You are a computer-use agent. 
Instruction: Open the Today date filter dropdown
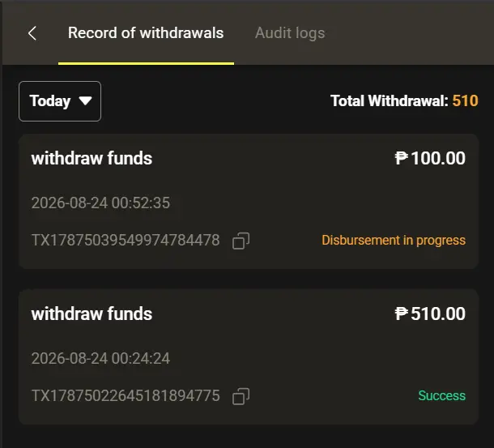(60, 101)
